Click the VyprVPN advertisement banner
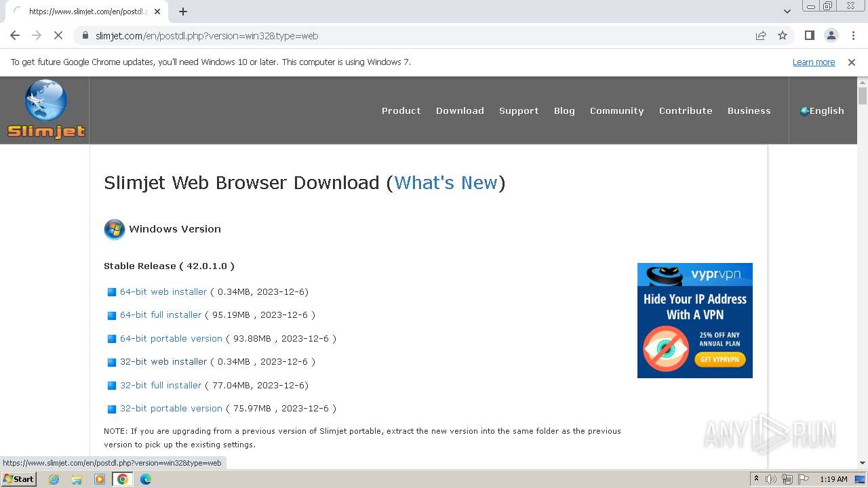This screenshot has height=488, width=868. click(x=694, y=321)
